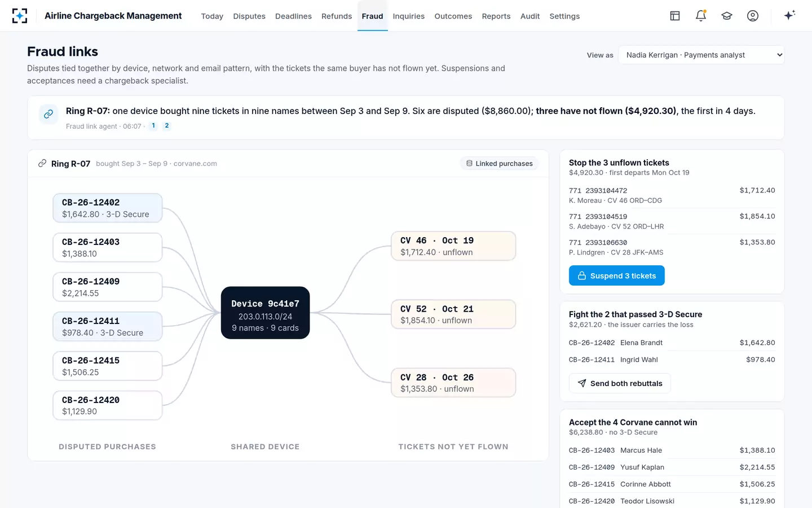Select dispute node CB-26-12415
The width and height of the screenshot is (812, 508).
[108, 366]
